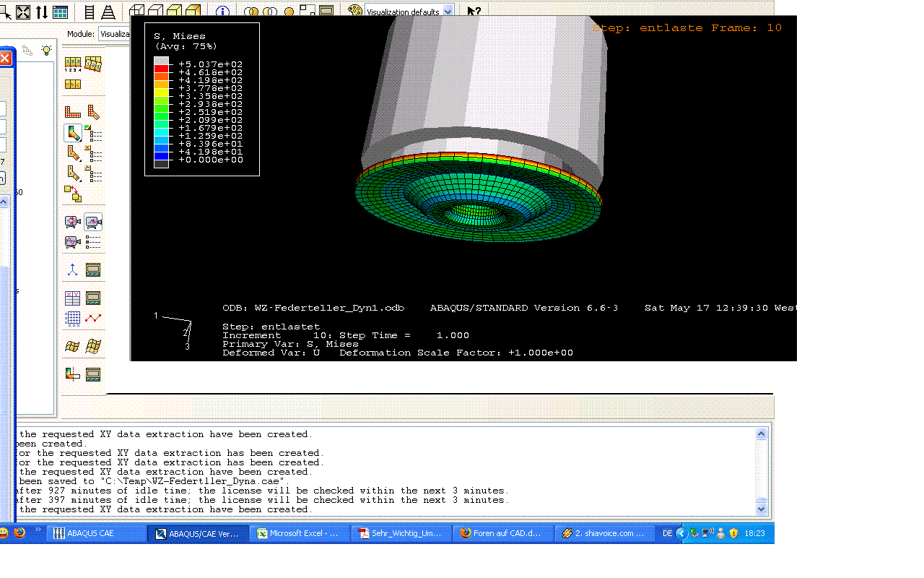Click the yellow legend color band
The image size is (924, 578).
(x=161, y=92)
